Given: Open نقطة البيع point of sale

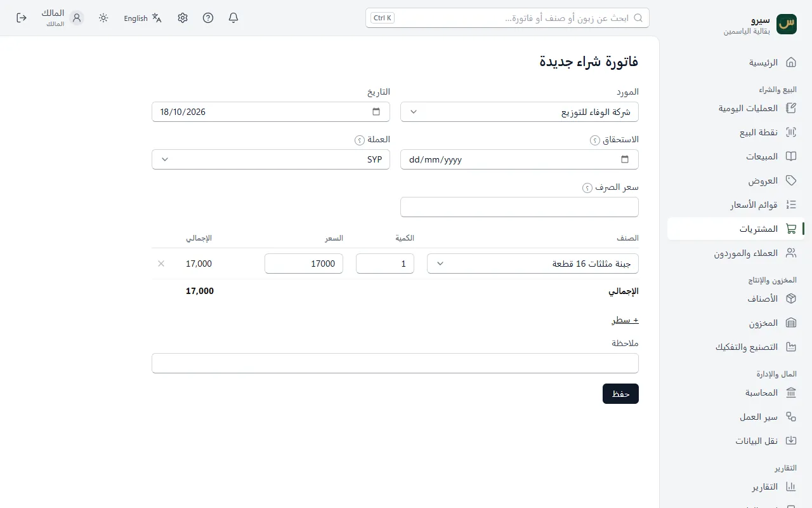Looking at the screenshot, I should pyautogui.click(x=736, y=132).
